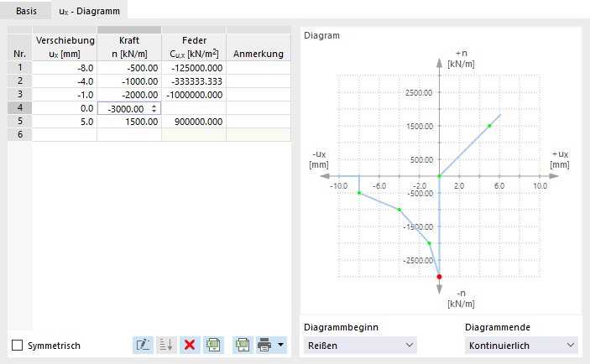Open the Diagrammbeginn dropdown showing Reißen
This screenshot has height=364, width=590.
click(x=360, y=346)
